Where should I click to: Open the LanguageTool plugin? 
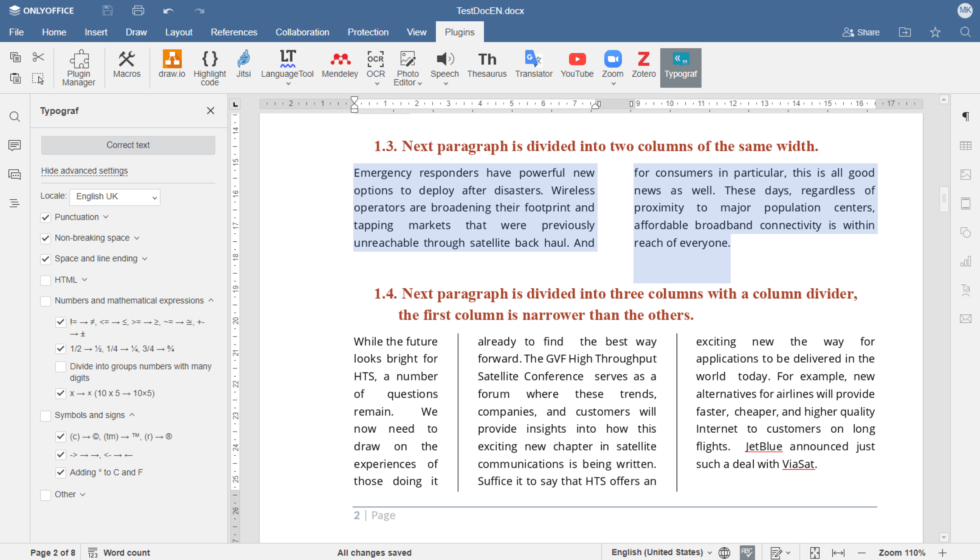(x=287, y=68)
